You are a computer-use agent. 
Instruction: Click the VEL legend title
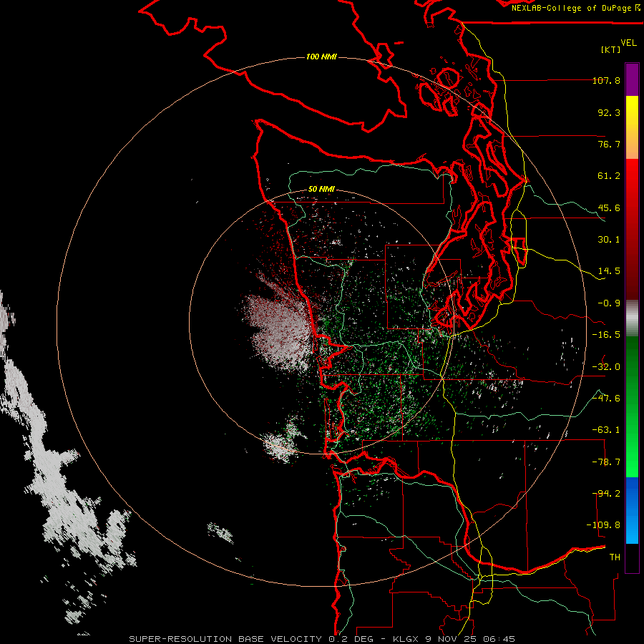coord(628,43)
